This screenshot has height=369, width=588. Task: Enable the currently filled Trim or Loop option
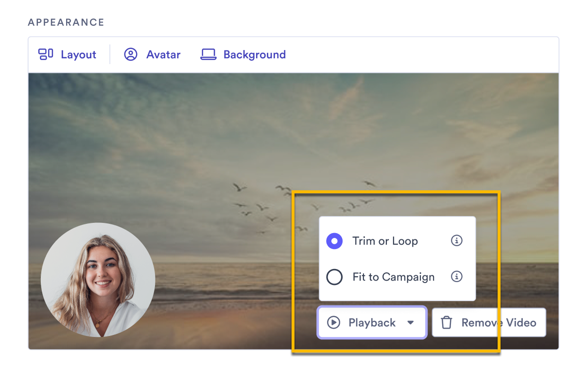[x=334, y=240]
